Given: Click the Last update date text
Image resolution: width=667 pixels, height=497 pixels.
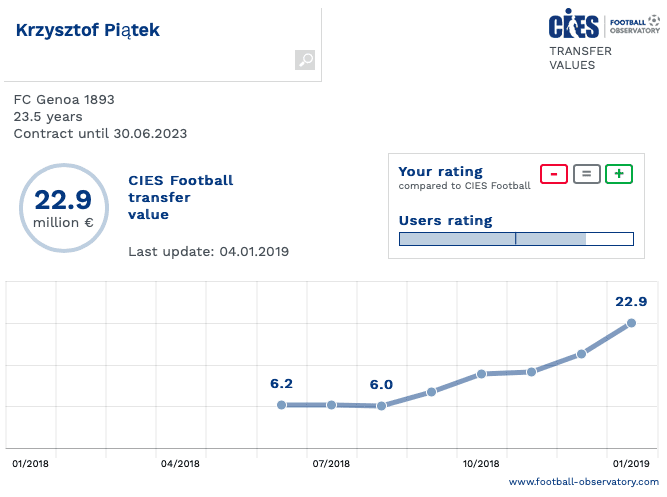Looking at the screenshot, I should click(x=208, y=251).
